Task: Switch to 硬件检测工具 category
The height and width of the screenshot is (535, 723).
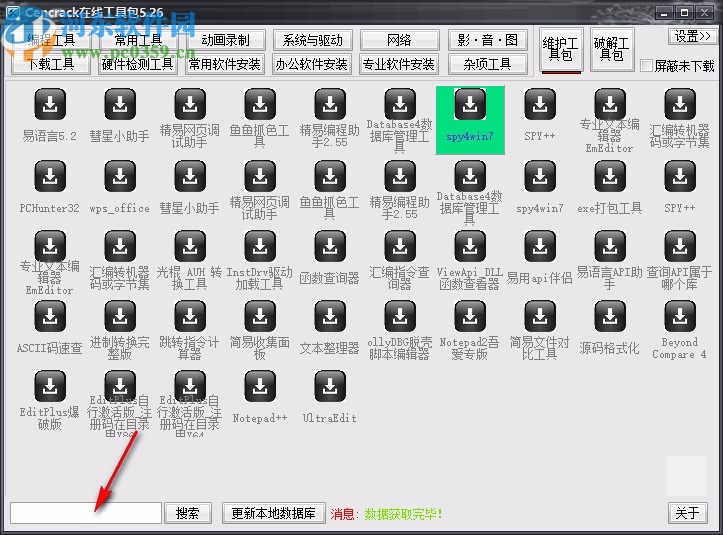Action: pos(138,64)
